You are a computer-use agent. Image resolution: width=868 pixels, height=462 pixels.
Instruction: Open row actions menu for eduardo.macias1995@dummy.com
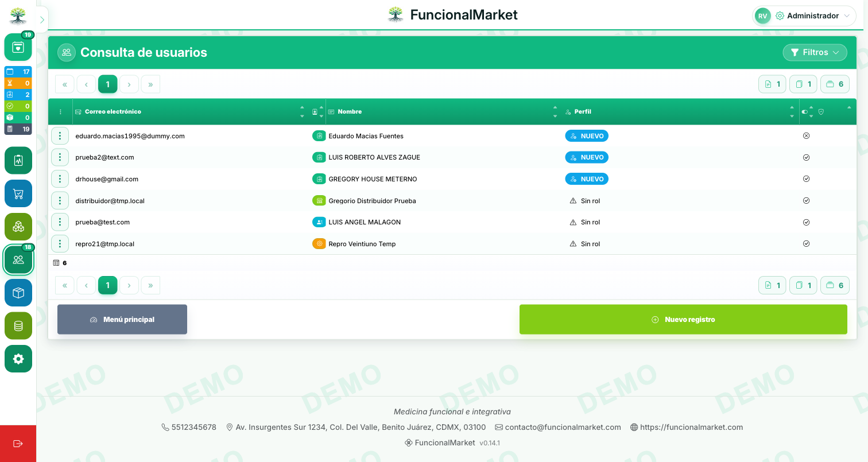point(60,136)
